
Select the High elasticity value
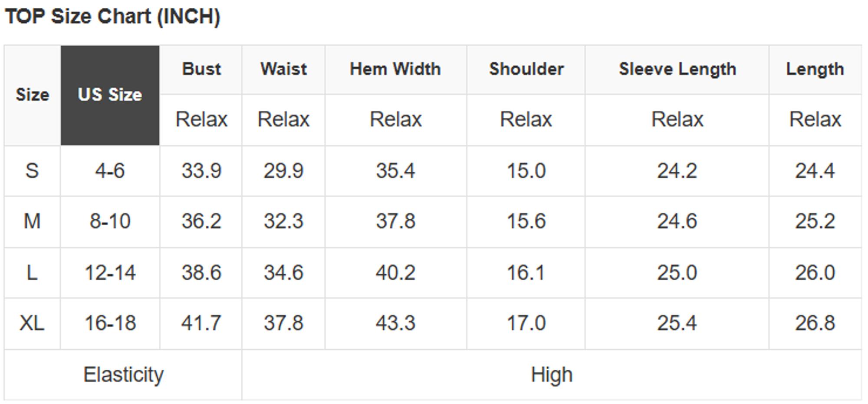552,374
